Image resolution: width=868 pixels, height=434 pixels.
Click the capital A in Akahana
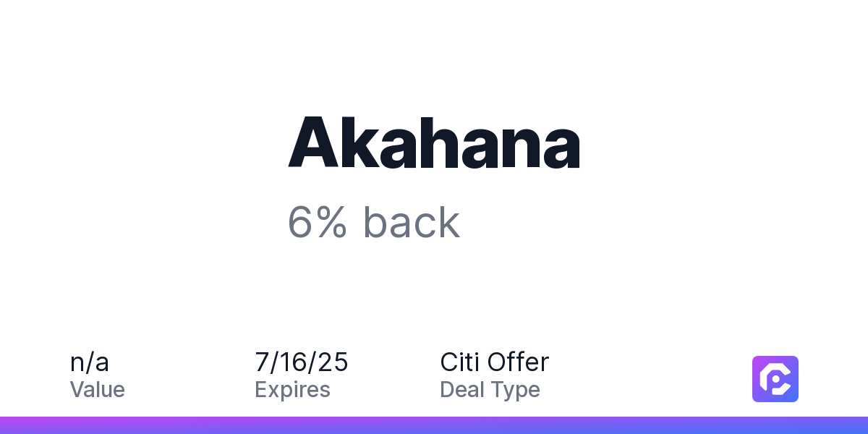click(313, 143)
